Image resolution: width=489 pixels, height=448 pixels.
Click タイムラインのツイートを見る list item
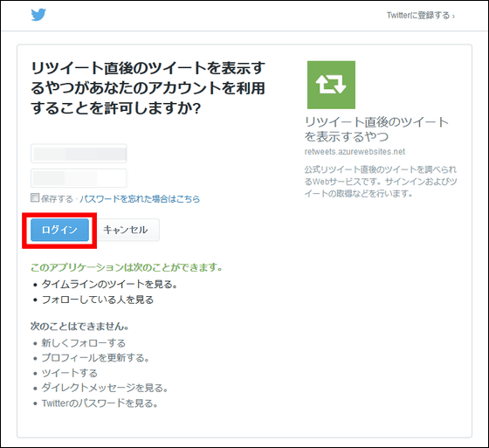pyautogui.click(x=109, y=284)
